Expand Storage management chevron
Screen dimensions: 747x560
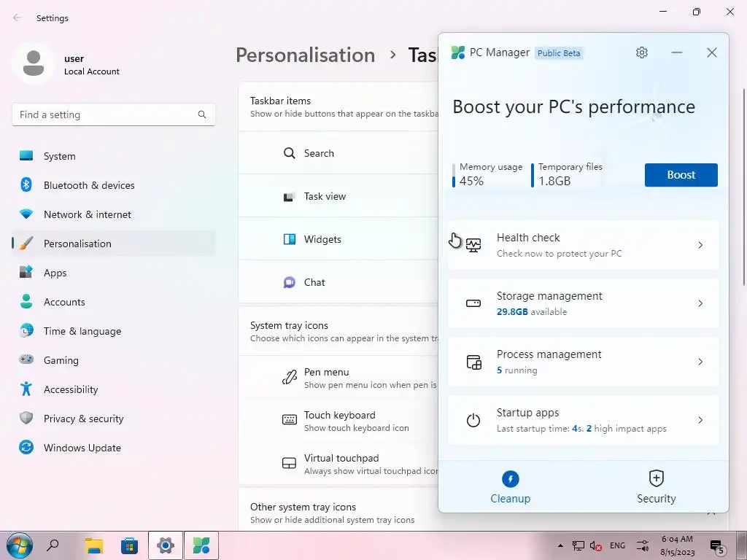pyautogui.click(x=700, y=303)
